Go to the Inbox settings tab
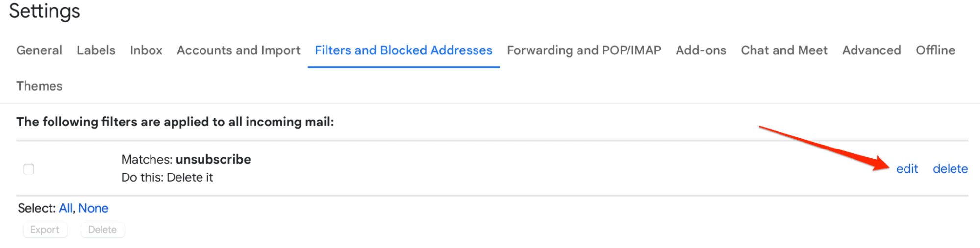Viewport: 980px width, 248px height. click(x=146, y=50)
